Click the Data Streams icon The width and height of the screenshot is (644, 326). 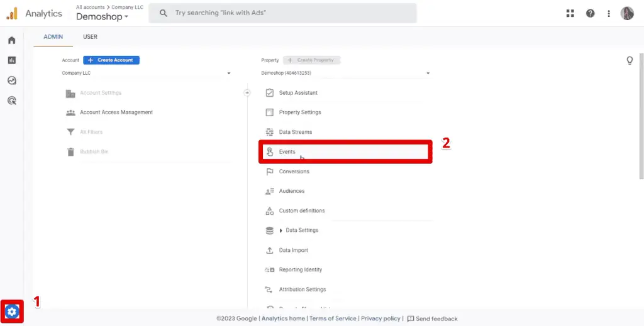tap(269, 132)
